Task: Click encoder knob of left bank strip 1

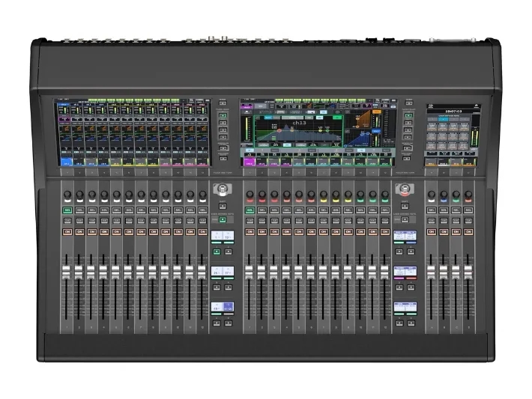Action: click(67, 194)
